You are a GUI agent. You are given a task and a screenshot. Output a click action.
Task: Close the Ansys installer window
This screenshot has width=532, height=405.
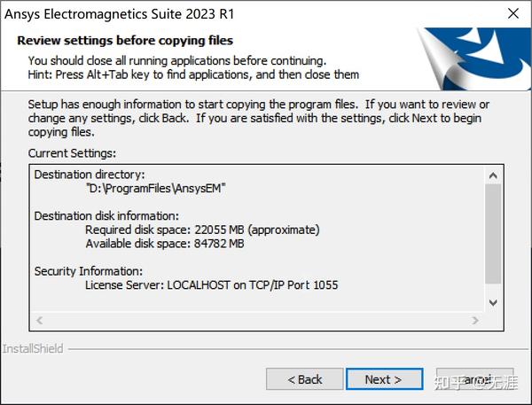coord(513,13)
